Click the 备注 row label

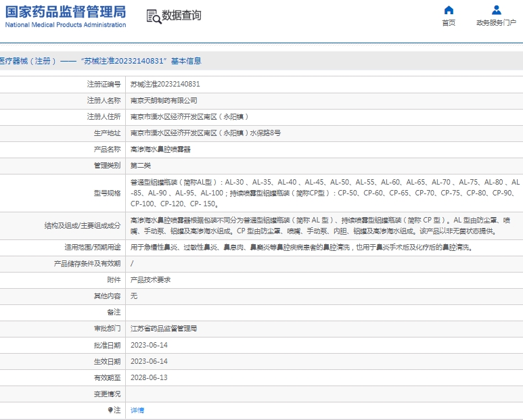(x=114, y=312)
